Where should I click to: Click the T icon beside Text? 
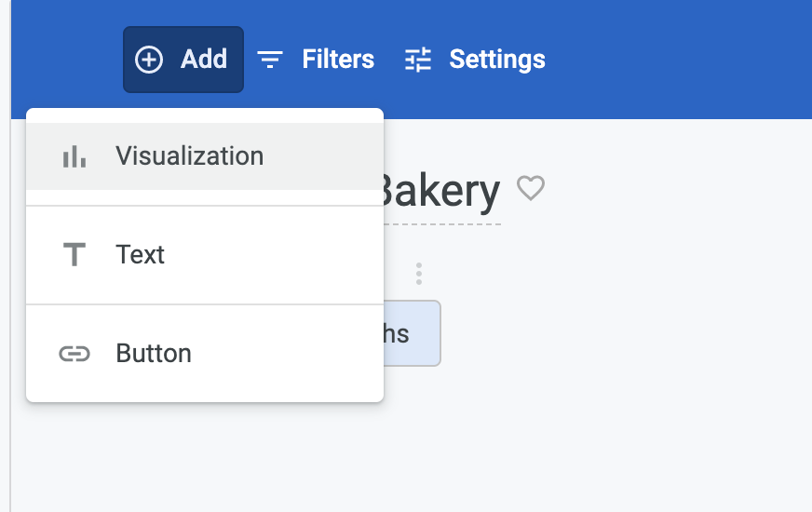(x=74, y=255)
